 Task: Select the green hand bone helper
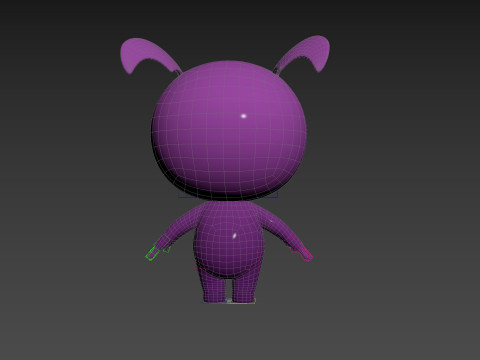pos(153,253)
